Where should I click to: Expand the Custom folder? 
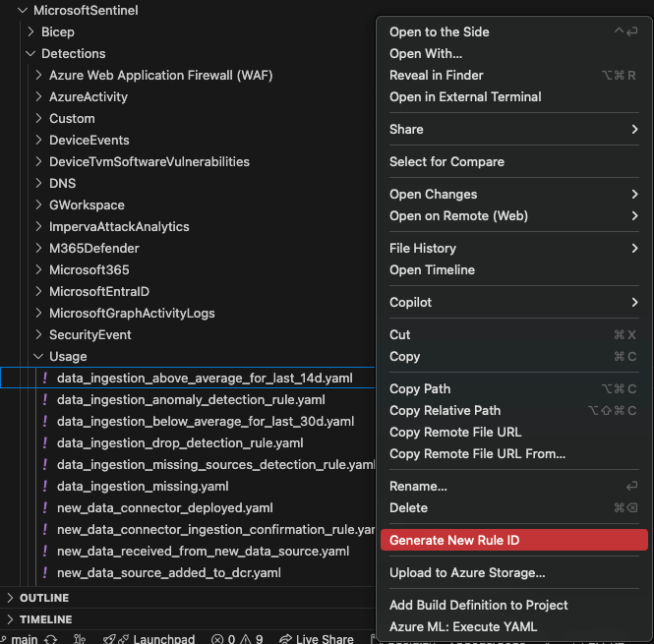38,118
